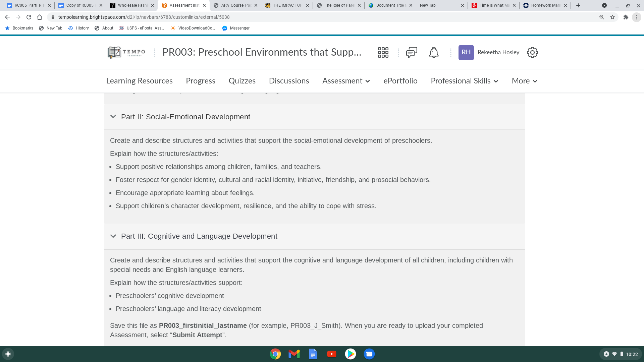Open the Tempo Learning home logo

pos(126,52)
